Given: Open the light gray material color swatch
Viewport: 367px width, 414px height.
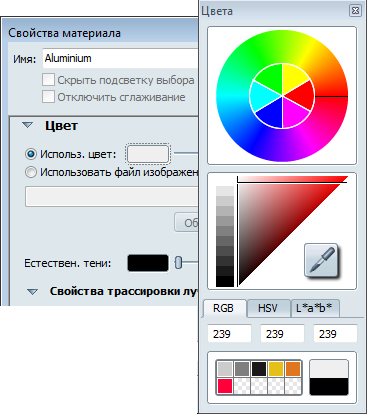Looking at the screenshot, I should (148, 154).
